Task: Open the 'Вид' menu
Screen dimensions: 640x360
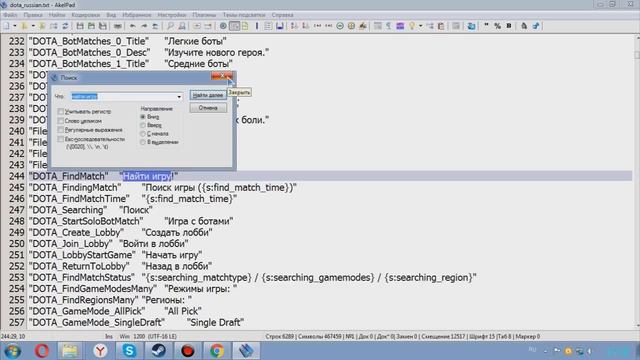Action: (x=111, y=15)
